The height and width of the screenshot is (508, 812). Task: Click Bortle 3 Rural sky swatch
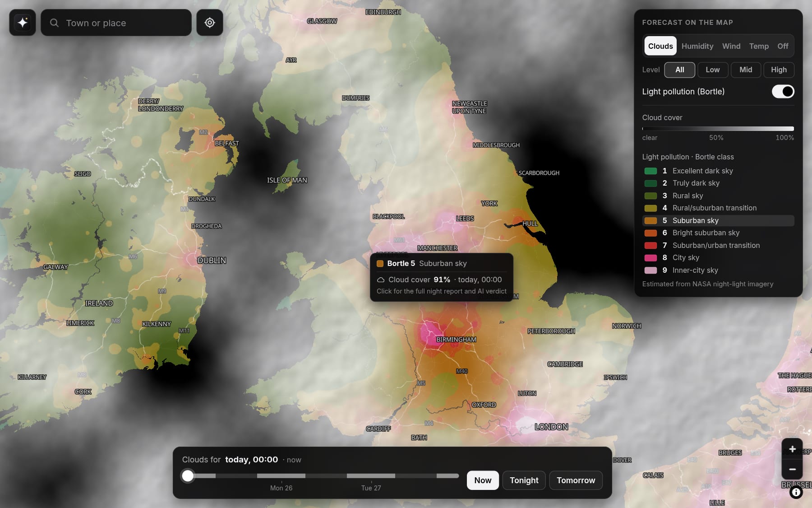[x=651, y=196]
